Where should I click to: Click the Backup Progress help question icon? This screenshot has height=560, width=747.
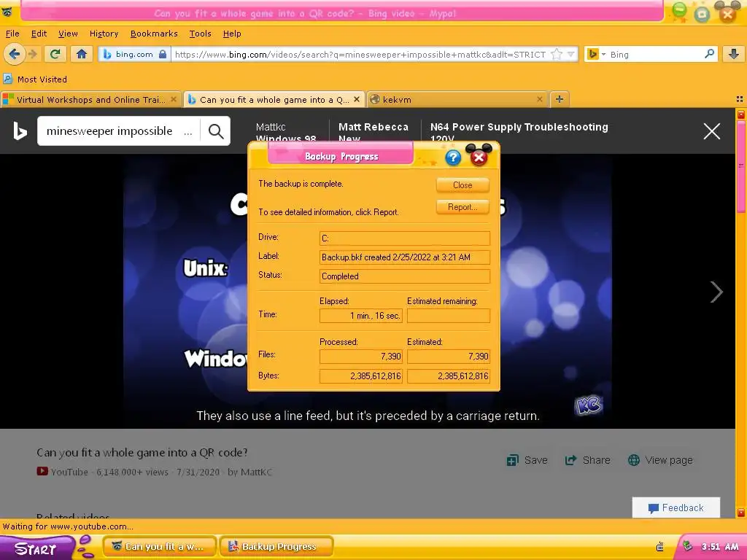(x=453, y=157)
